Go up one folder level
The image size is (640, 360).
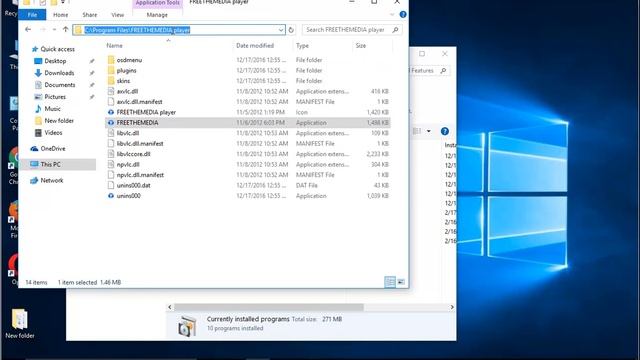pos(65,29)
